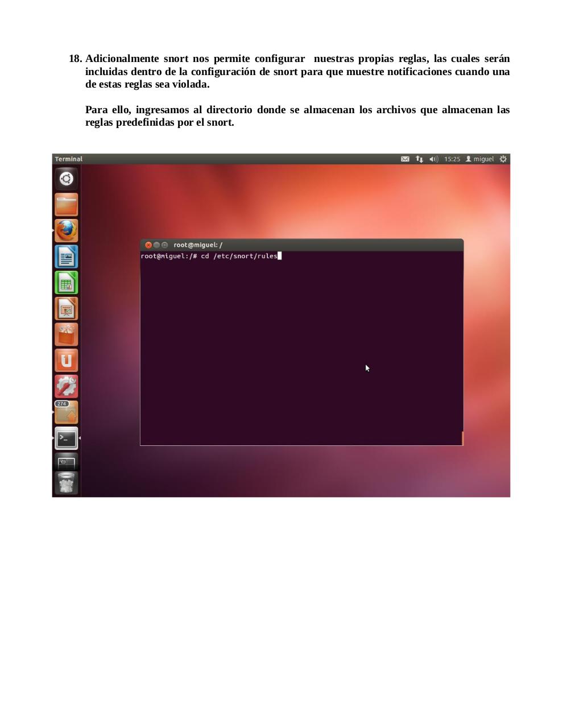Open the Ubuntu Dash home button
The height and width of the screenshot is (728, 563).
click(x=66, y=179)
